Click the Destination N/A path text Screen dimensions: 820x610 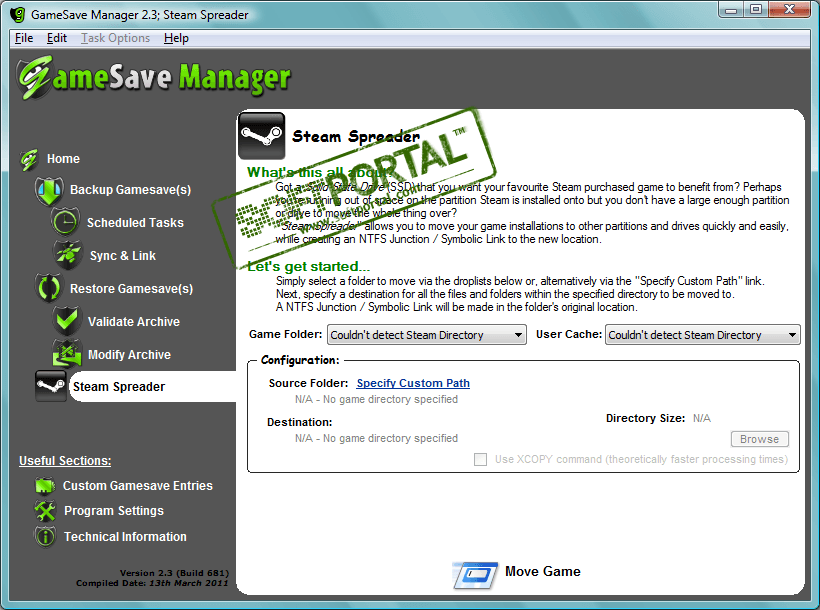click(377, 438)
